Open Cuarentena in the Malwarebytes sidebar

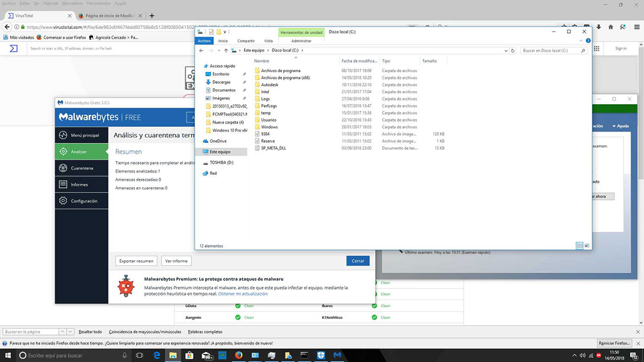point(81,168)
